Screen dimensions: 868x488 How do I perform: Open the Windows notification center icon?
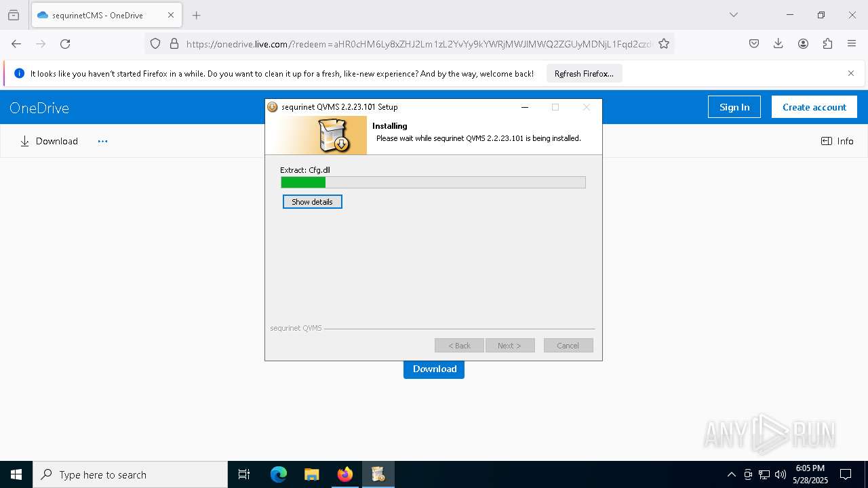tap(846, 474)
